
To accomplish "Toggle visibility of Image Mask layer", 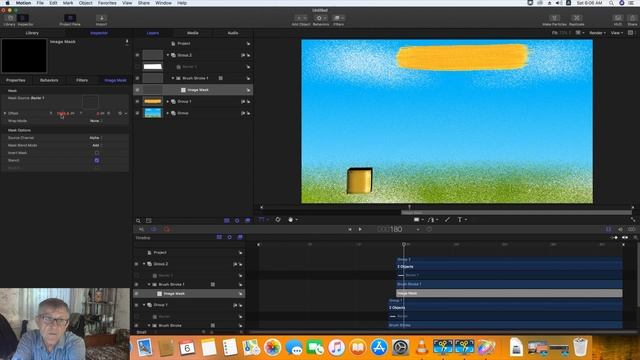I will 137,90.
